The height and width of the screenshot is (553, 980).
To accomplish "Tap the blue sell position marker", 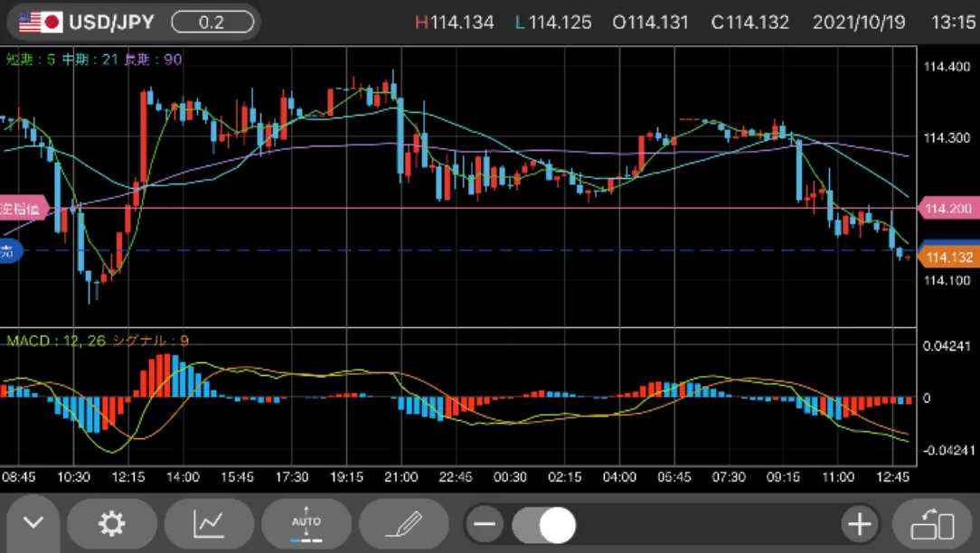I will click(x=9, y=251).
